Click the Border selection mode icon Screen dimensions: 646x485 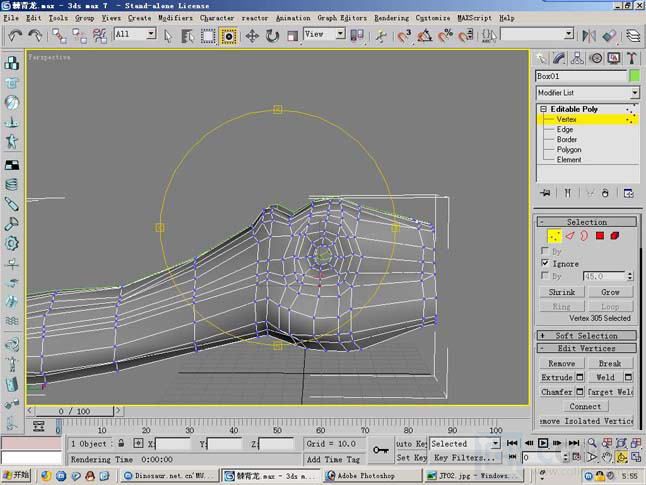[584, 236]
